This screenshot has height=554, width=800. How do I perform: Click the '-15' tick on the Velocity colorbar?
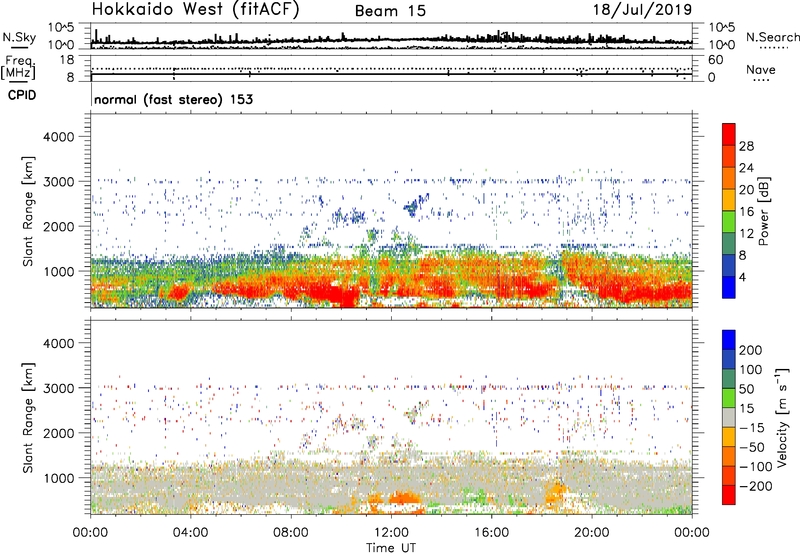(752, 428)
